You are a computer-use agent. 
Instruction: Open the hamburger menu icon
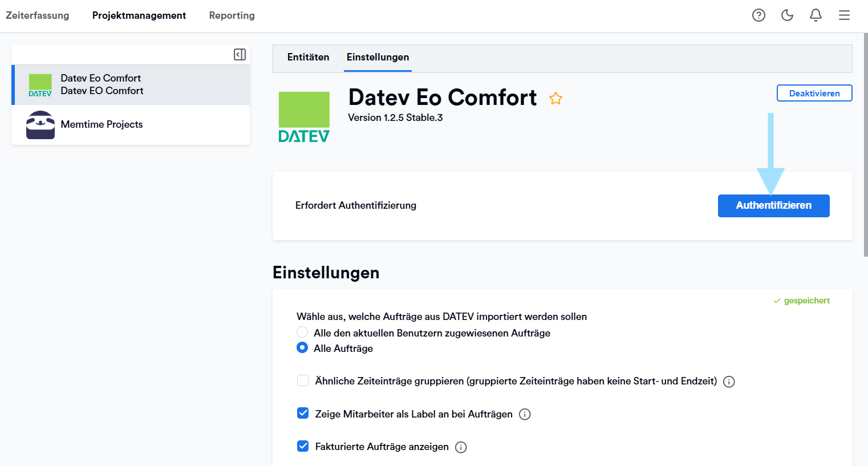click(844, 15)
